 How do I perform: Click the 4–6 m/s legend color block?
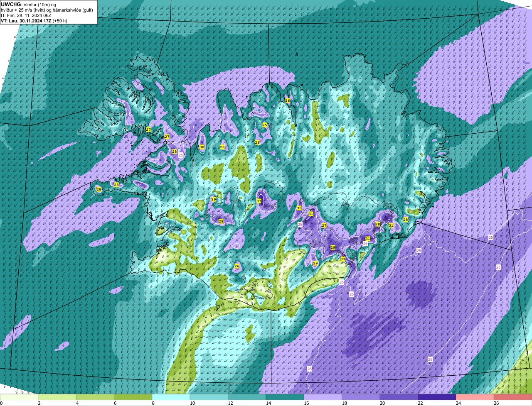click(x=95, y=397)
